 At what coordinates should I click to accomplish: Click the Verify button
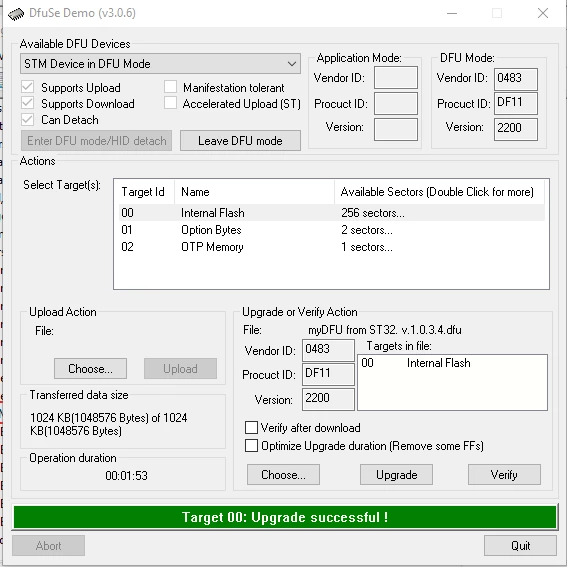point(504,474)
